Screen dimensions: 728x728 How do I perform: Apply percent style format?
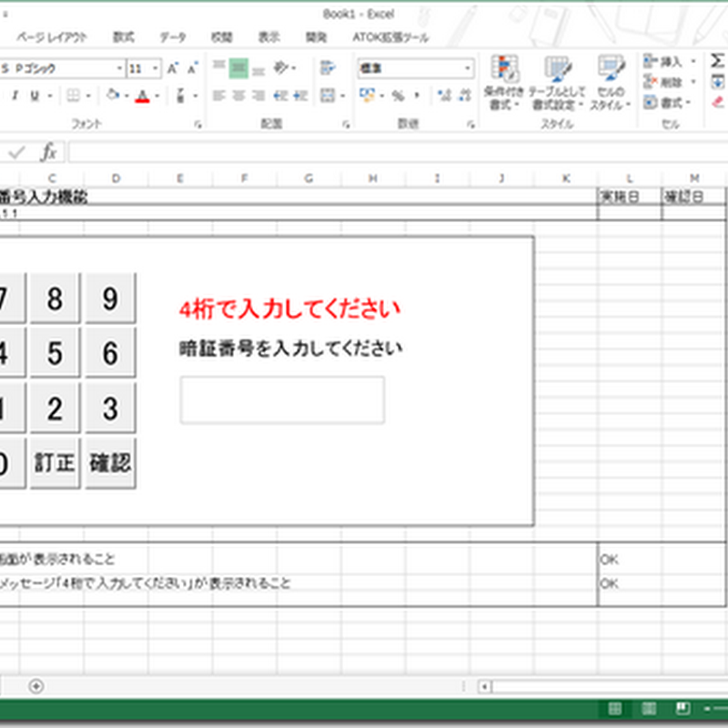pos(398,96)
